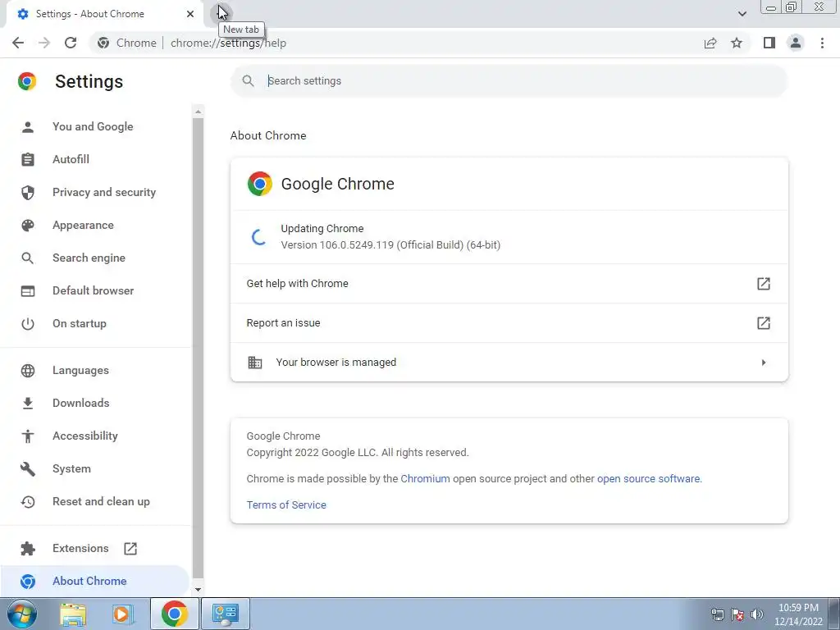Open the control panel taskbar item
Screen dimensions: 840x630
[225, 614]
